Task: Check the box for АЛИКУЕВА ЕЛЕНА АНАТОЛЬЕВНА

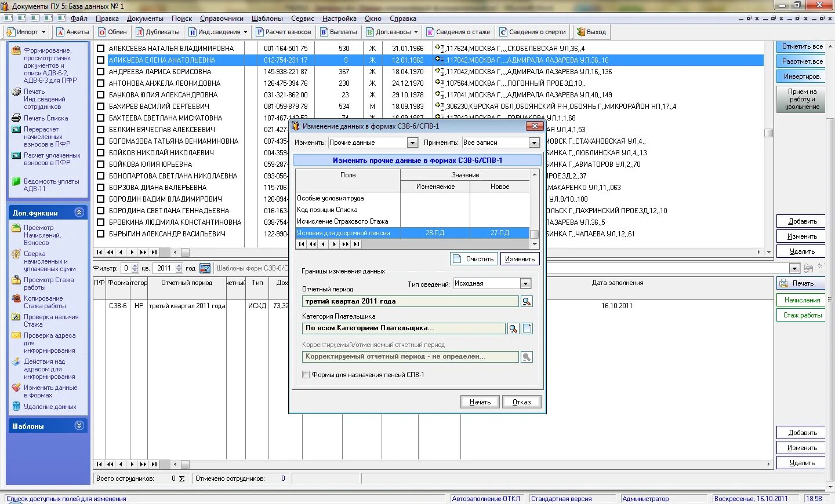Action: [100, 60]
